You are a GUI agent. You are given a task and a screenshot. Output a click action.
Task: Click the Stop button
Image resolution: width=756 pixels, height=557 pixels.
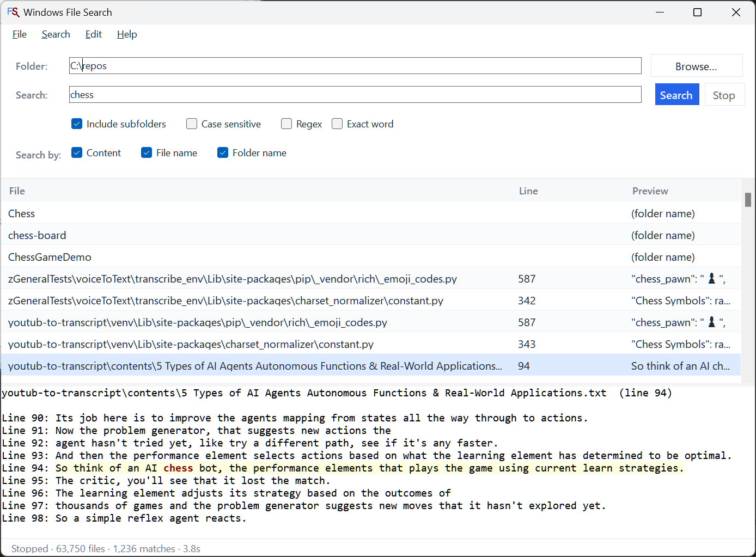point(724,95)
